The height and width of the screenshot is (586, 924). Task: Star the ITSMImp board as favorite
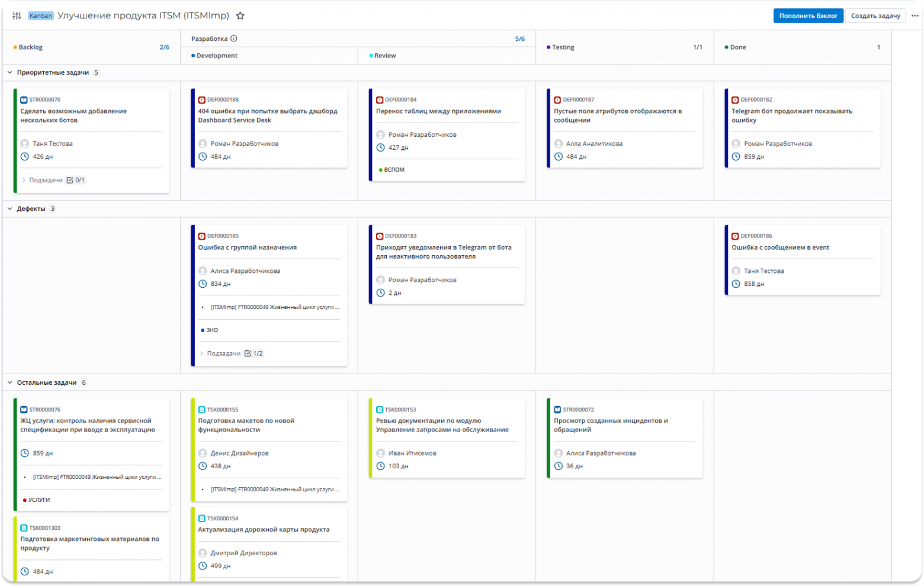coord(240,16)
